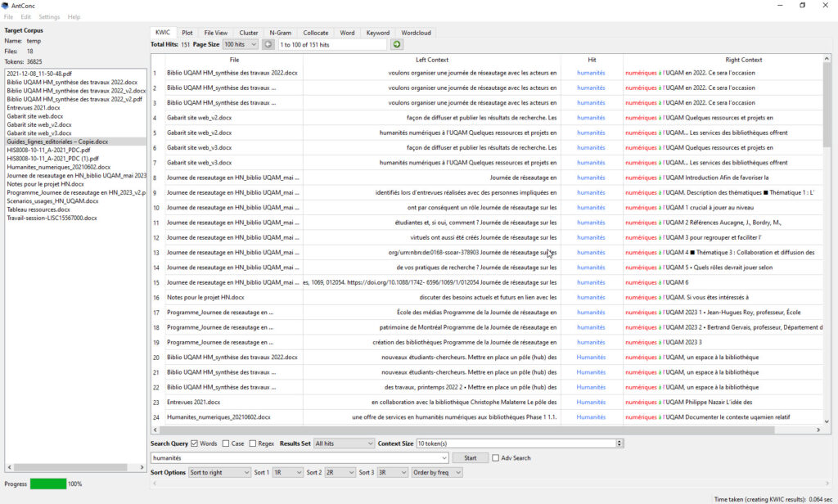
Task: Open the Settings menu
Action: 49,16
